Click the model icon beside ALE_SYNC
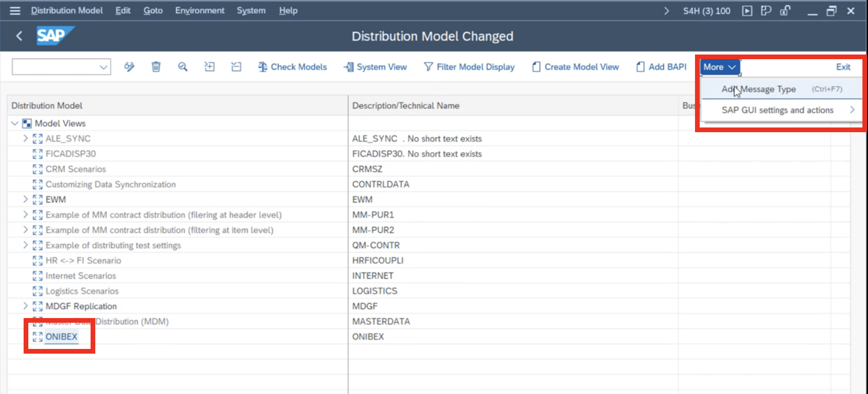 (x=38, y=139)
